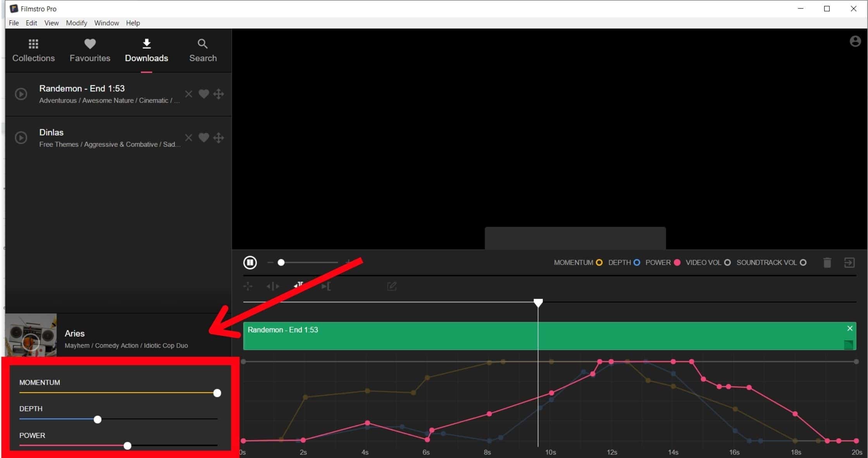
Task: Pause playback with the pause button
Action: [250, 262]
